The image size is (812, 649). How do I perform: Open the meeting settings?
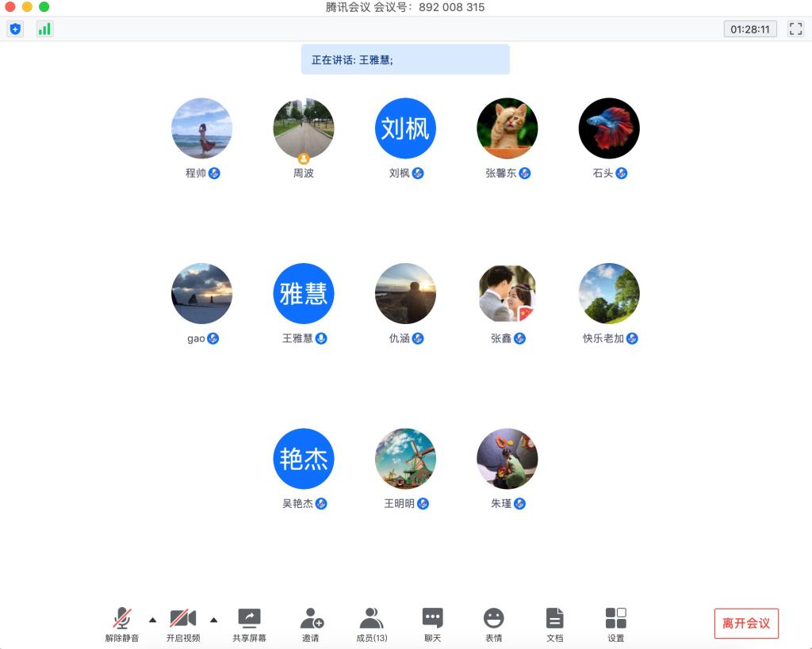click(x=615, y=624)
